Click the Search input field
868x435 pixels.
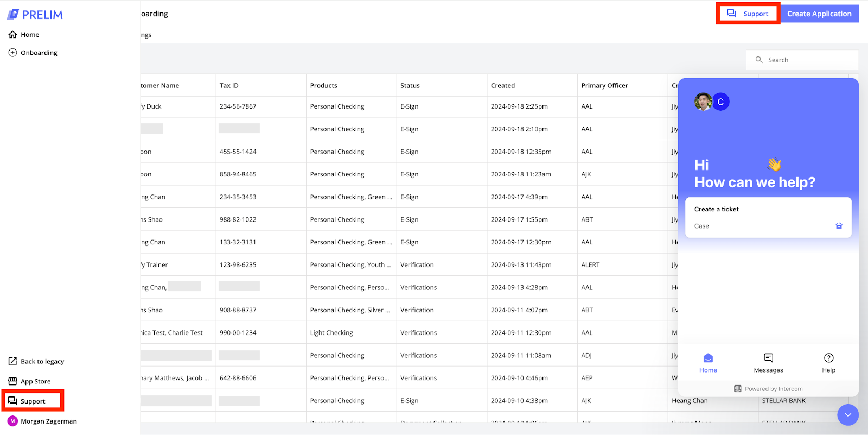click(x=802, y=60)
